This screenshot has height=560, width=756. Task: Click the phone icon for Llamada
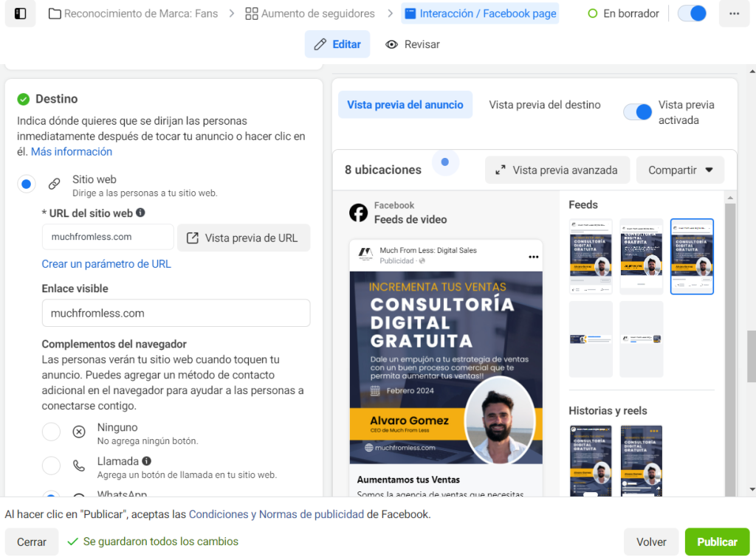pyautogui.click(x=78, y=466)
